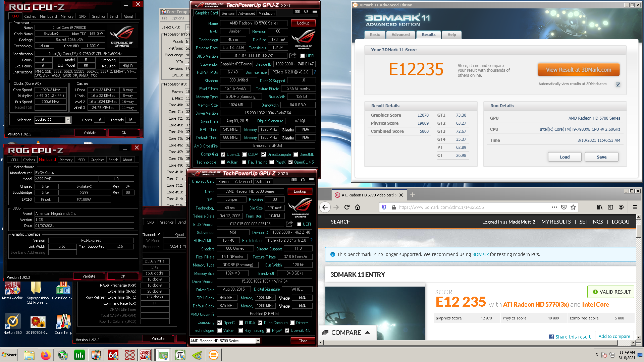The image size is (644, 362).
Task: Open Firefox account icon
Action: click(621, 207)
